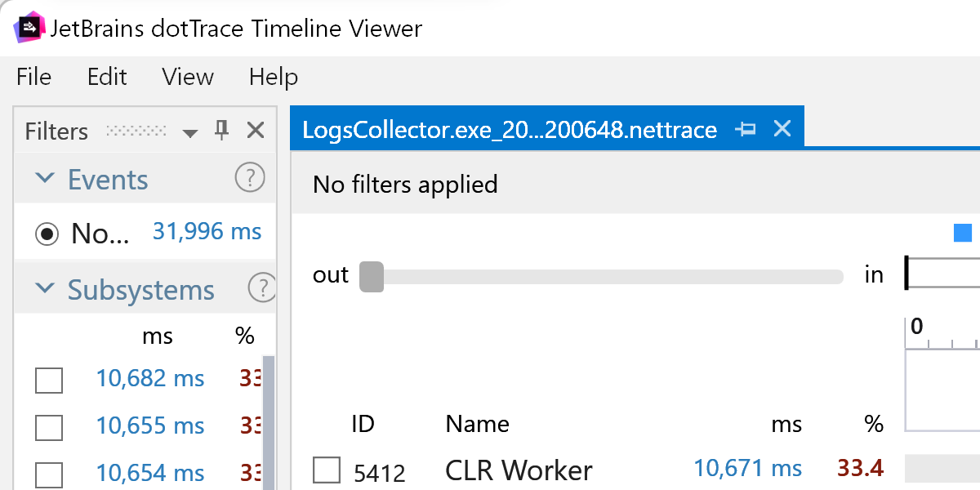Click the blue legend square above timeline
Screen dimensions: 980x490
(x=963, y=234)
